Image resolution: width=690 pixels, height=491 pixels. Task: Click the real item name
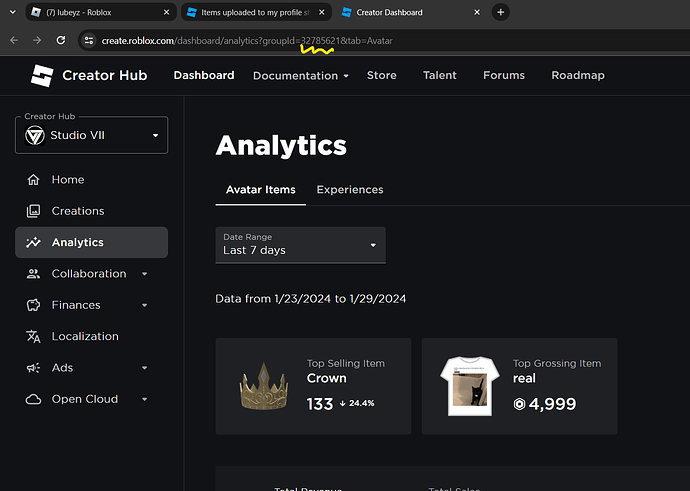click(524, 378)
